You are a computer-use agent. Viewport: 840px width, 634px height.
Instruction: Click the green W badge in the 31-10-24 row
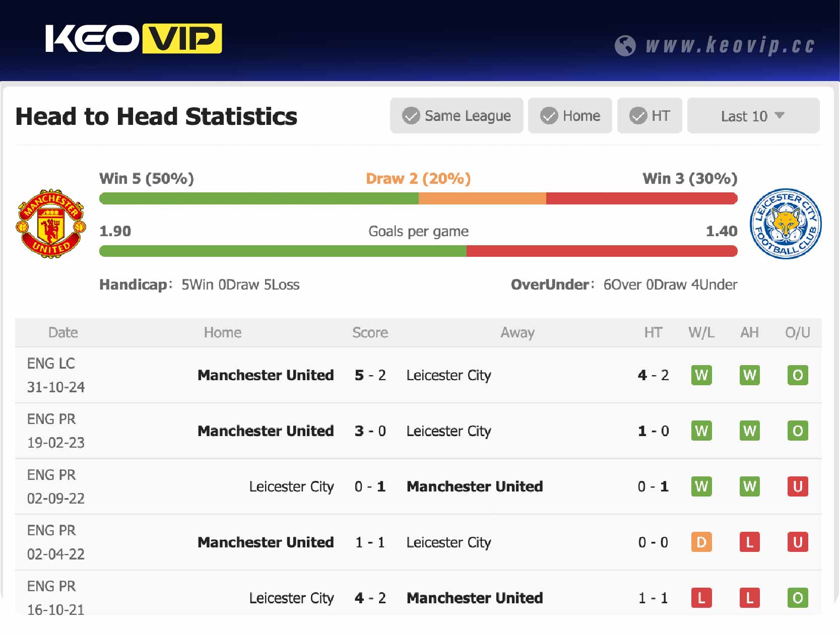701,375
